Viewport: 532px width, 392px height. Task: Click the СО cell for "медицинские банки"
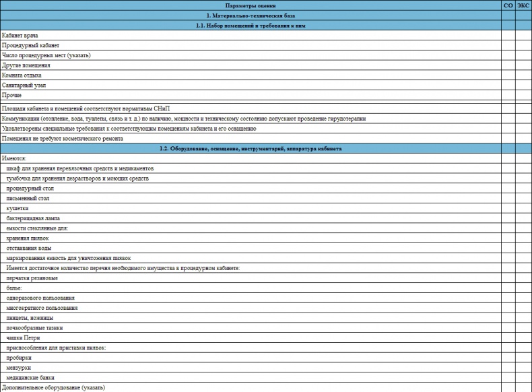[508, 378]
